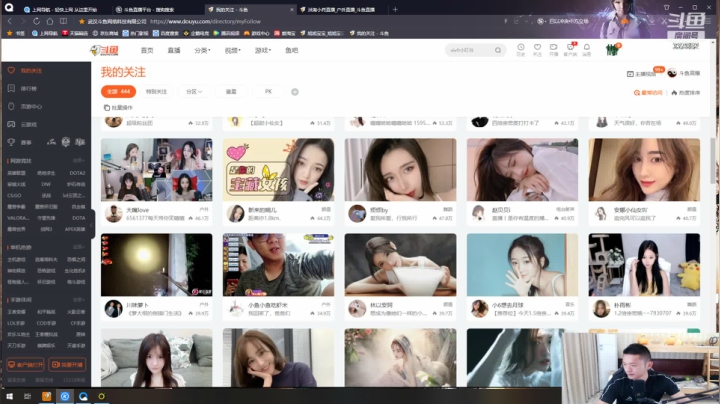Click the browser address bar URL
Screen dimensions: 720x404
pos(205,21)
